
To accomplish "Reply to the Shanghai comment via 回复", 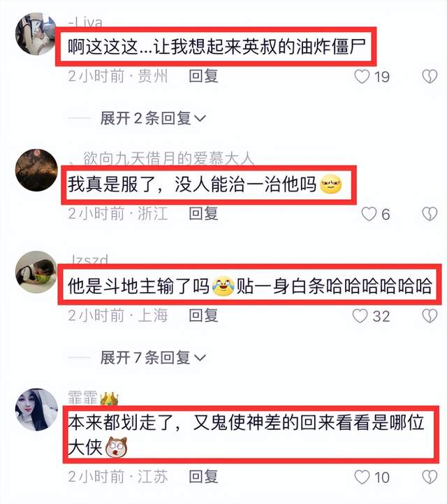I will click(x=203, y=315).
